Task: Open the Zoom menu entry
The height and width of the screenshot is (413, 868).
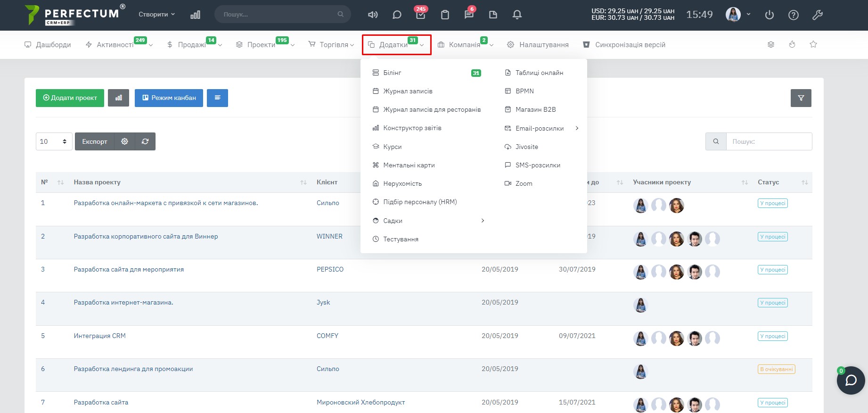Action: (524, 183)
